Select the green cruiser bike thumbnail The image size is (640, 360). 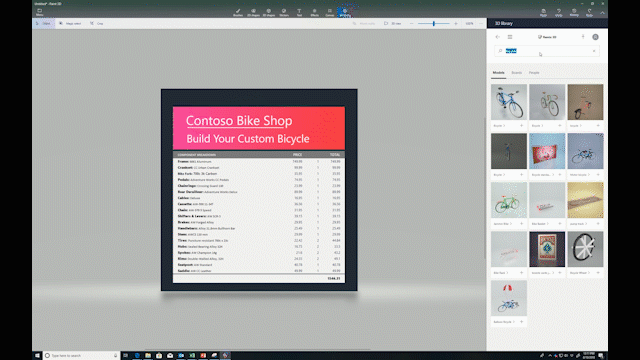[509, 200]
